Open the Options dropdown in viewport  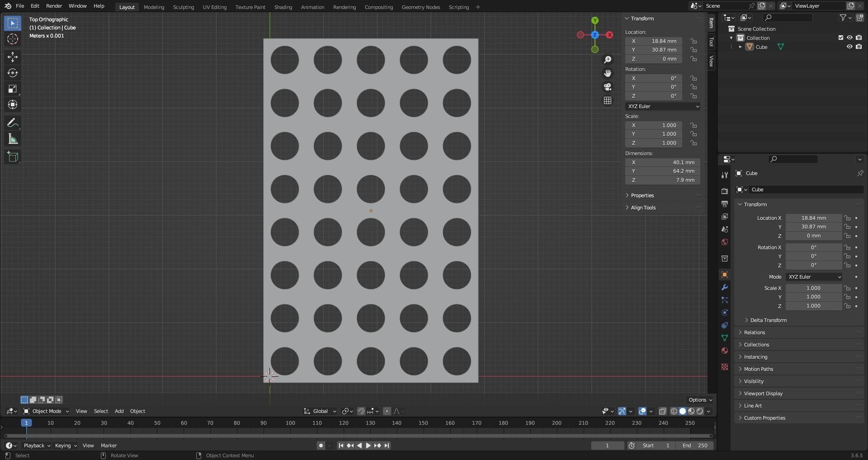tap(700, 400)
